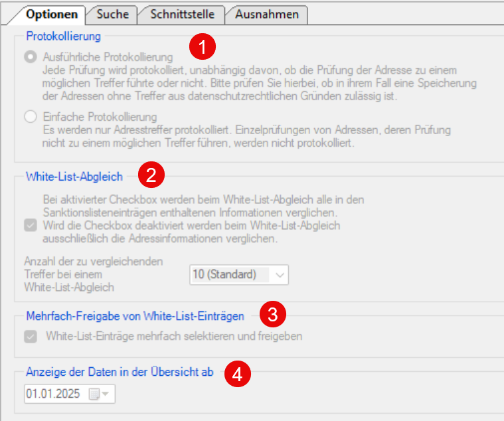Click red marker number 4
This screenshot has width=504, height=421.
click(x=237, y=375)
